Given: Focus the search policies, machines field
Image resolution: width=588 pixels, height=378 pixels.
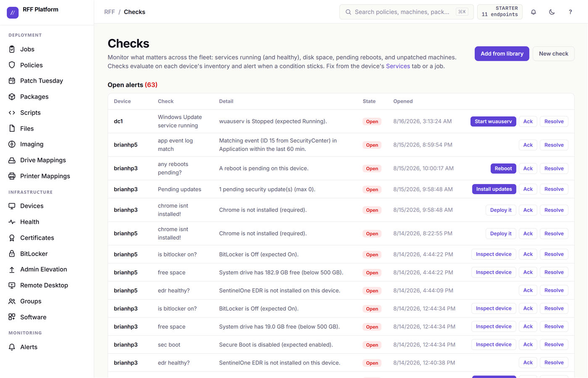Looking at the screenshot, I should tap(407, 12).
